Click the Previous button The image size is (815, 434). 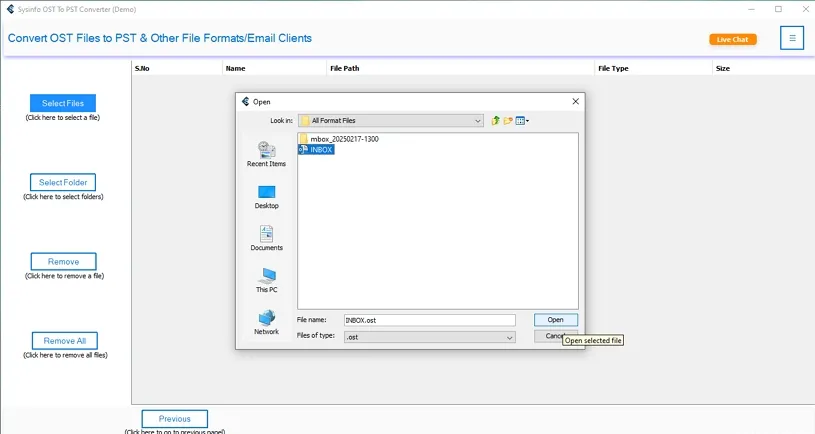[x=175, y=419]
